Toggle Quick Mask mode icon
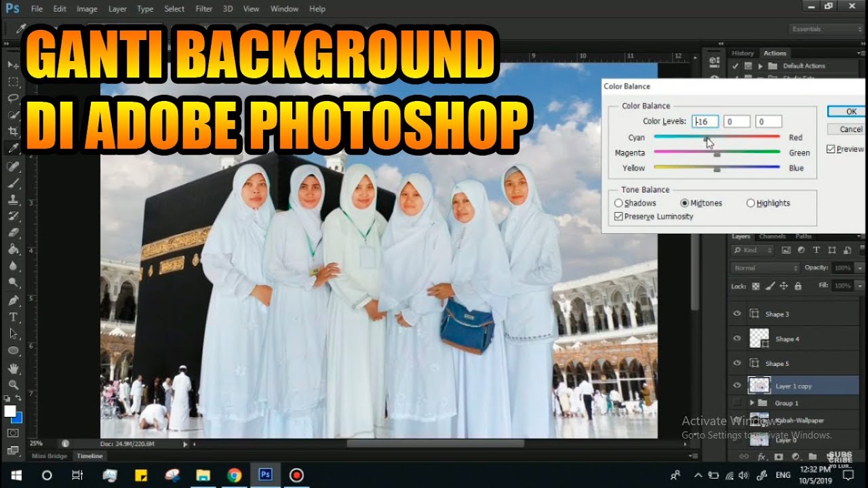868x488 pixels. coord(13,432)
